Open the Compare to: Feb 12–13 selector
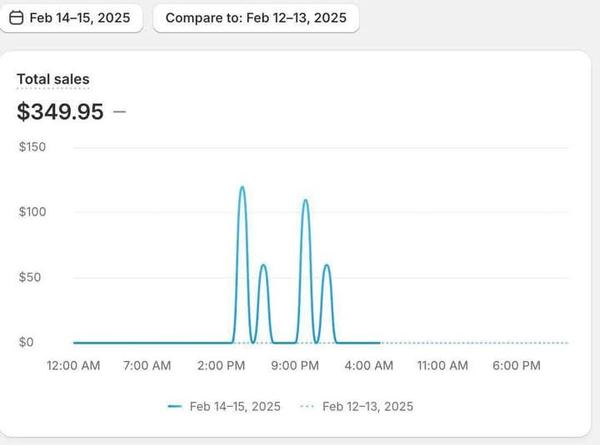 coord(255,18)
